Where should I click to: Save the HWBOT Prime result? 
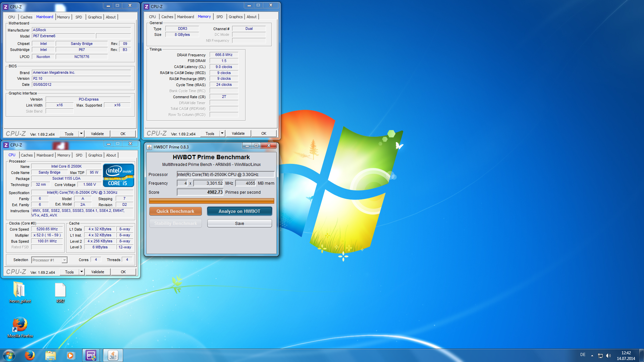pos(239,223)
